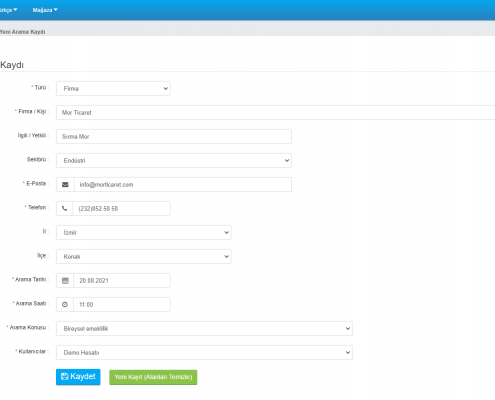Click the Yeni Arama Kaydı breadcrumb
Image resolution: width=495 pixels, height=400 pixels.
tap(23, 32)
